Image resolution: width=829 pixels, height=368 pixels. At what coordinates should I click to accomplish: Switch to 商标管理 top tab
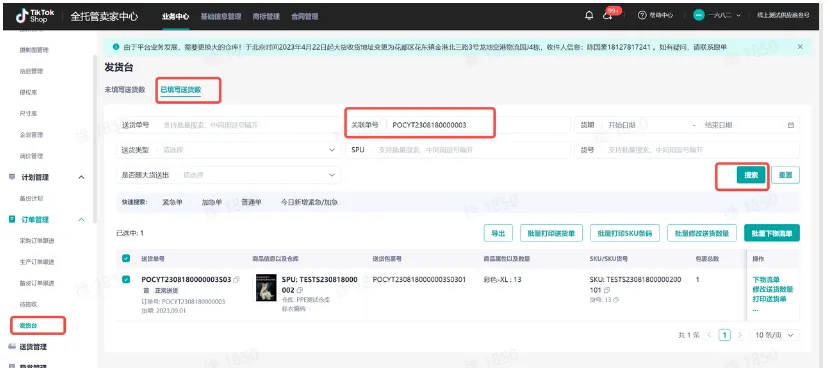[266, 16]
